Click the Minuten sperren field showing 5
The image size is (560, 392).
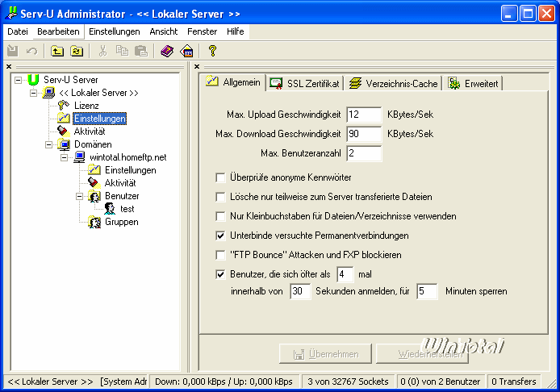427,291
